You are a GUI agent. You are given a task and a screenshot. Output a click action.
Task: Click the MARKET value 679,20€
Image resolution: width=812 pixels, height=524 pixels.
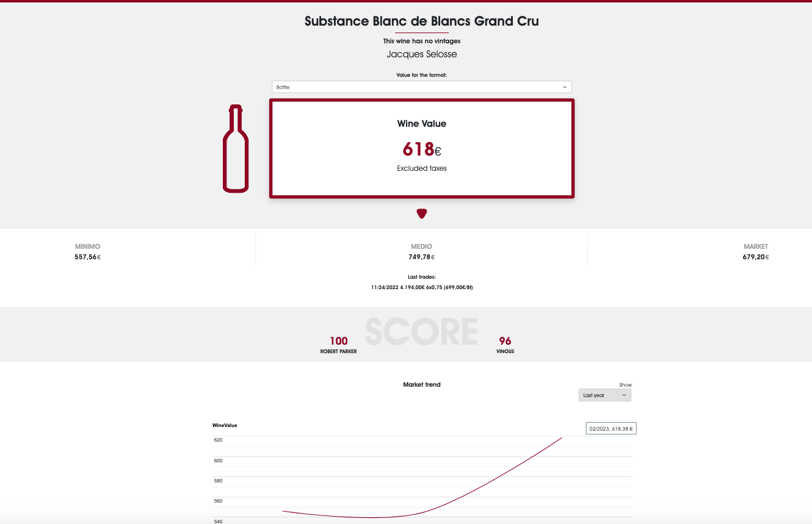click(756, 257)
